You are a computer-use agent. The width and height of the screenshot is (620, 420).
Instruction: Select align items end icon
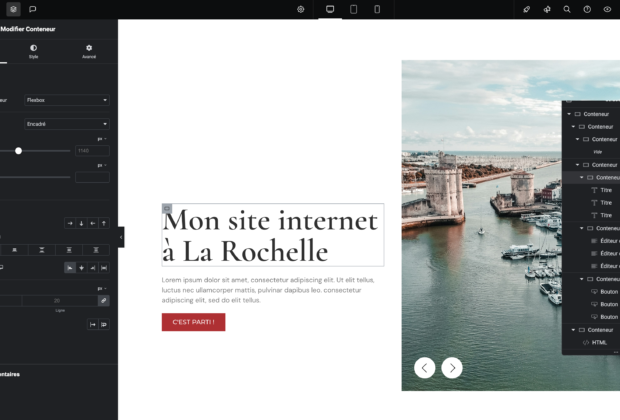click(93, 268)
